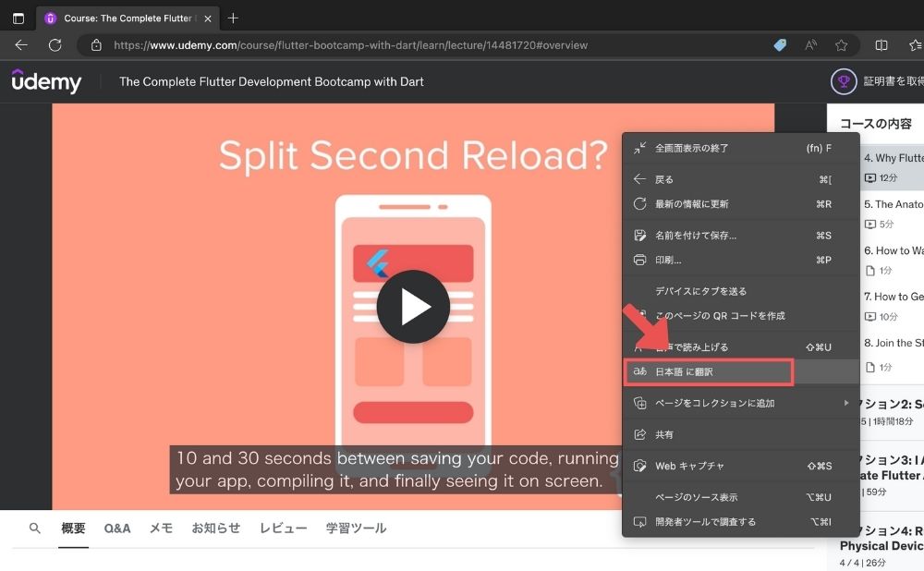
Task: Open split screen icon in toolbar
Action: pyautogui.click(x=881, y=45)
